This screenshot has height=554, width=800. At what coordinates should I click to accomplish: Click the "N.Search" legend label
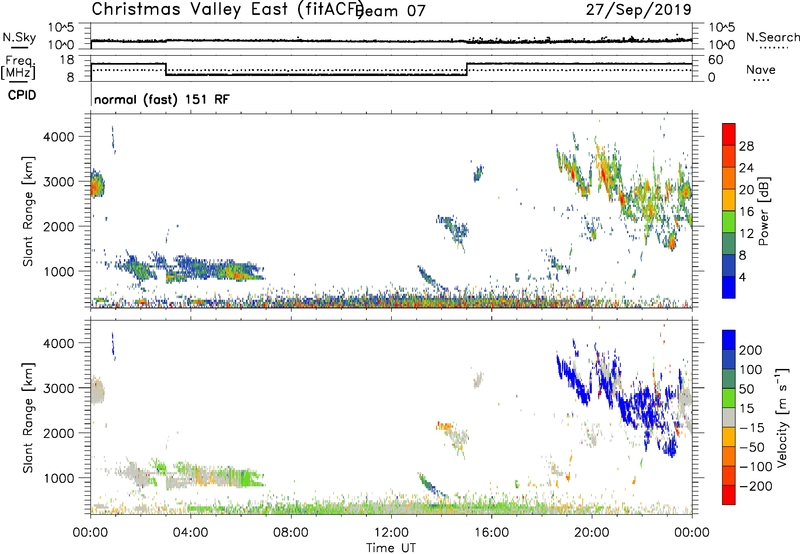(x=773, y=37)
